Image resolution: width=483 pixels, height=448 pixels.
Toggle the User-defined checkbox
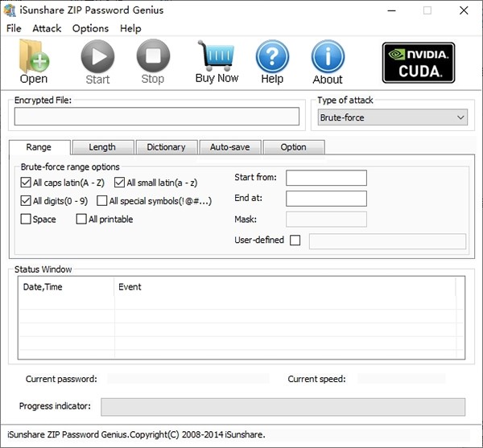[295, 240]
